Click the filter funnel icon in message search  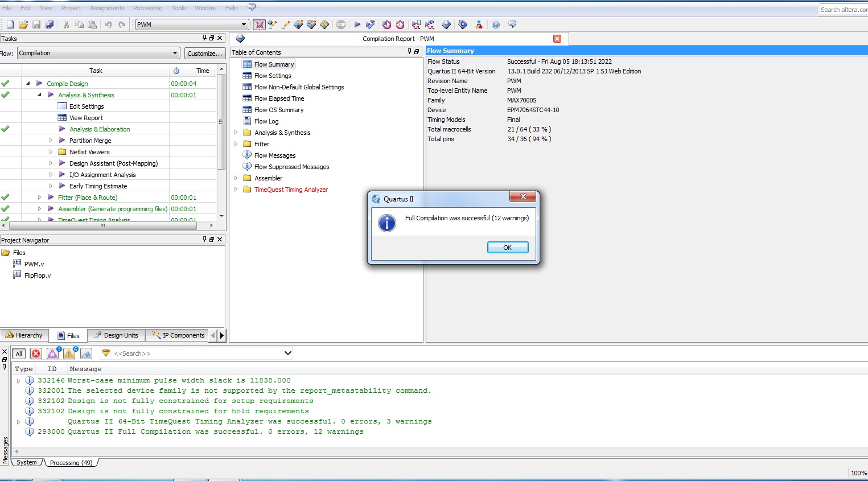pos(106,353)
